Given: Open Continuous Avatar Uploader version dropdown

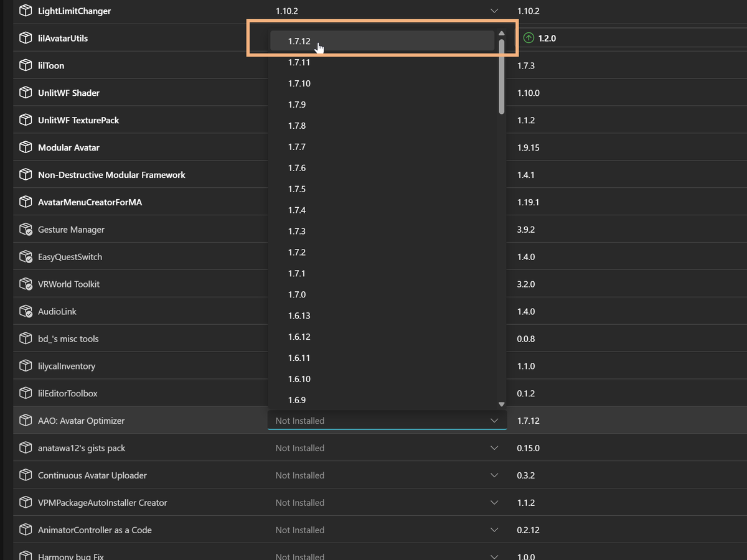Looking at the screenshot, I should [387, 475].
